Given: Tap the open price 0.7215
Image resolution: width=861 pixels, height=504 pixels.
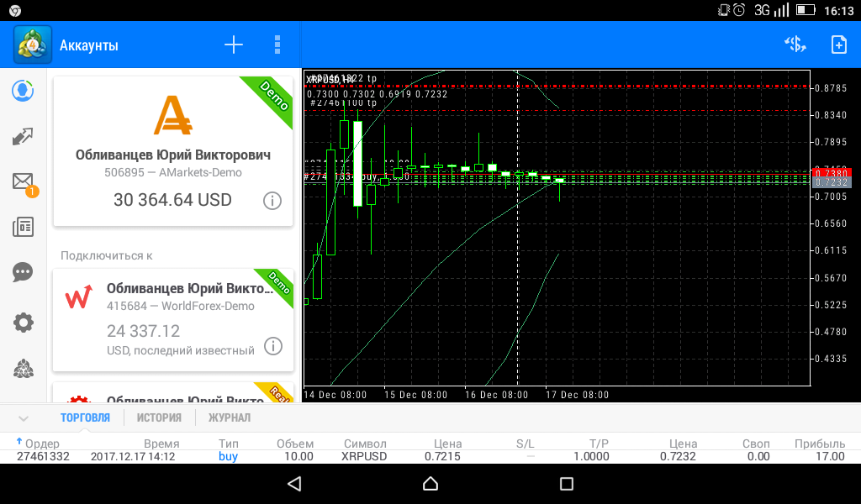Looking at the screenshot, I should point(442,456).
